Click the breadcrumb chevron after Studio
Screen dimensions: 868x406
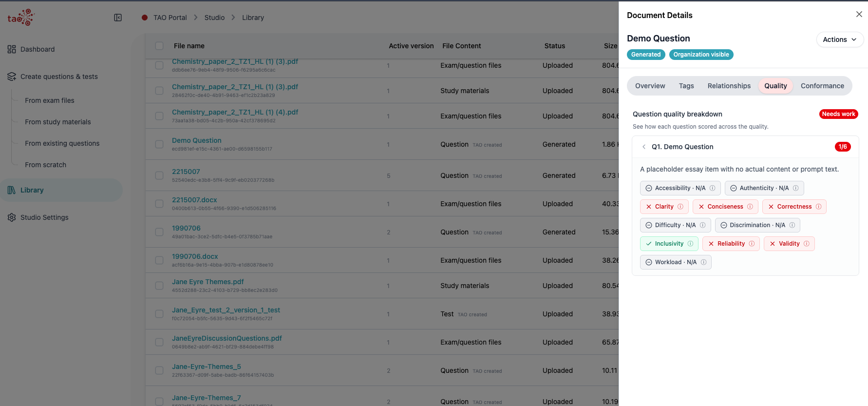pyautogui.click(x=233, y=18)
